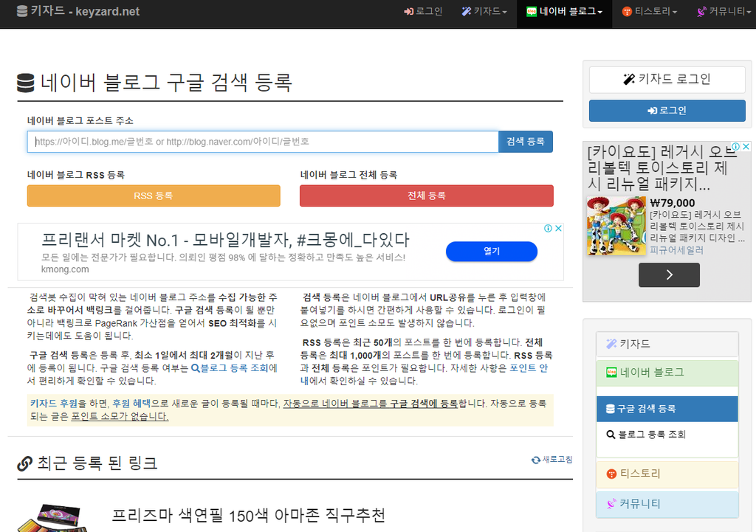Viewport: 756px width, 532px height.
Task: Click the satellite icon beside 커뮤니티 menu
Action: 701,12
